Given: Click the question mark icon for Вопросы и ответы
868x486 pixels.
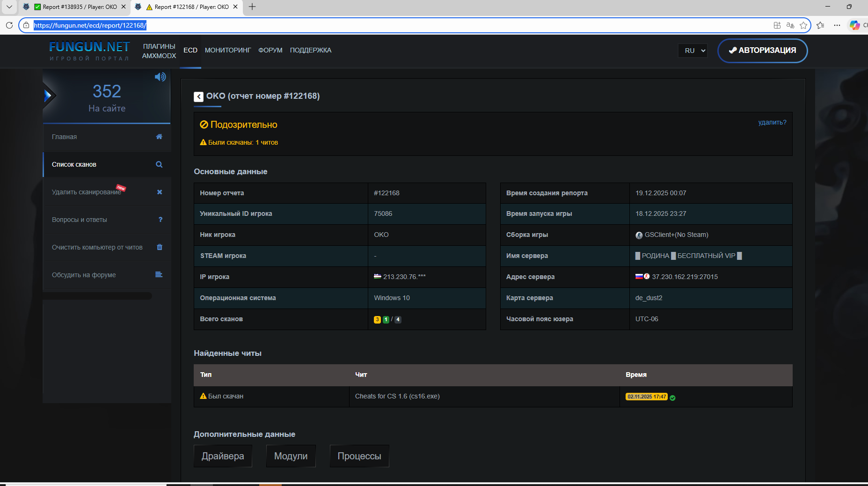Looking at the screenshot, I should [160, 220].
